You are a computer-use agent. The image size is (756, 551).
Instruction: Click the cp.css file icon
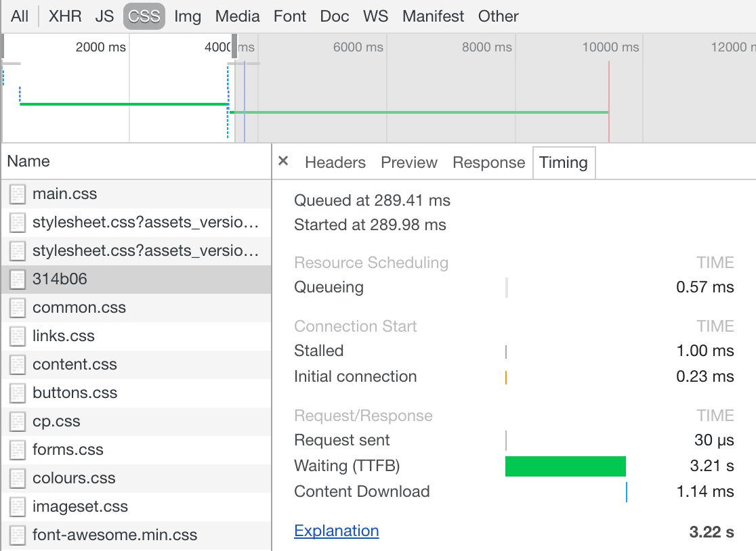tap(18, 422)
